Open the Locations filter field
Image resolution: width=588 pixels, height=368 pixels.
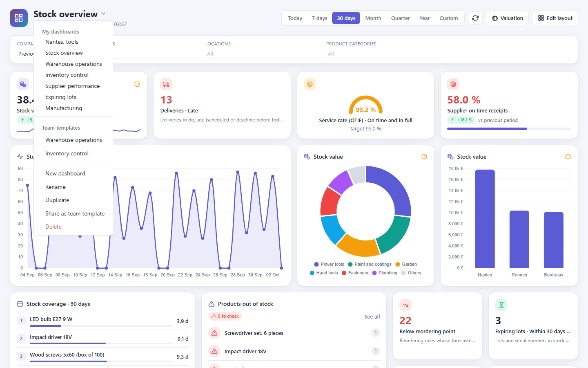pyautogui.click(x=263, y=54)
